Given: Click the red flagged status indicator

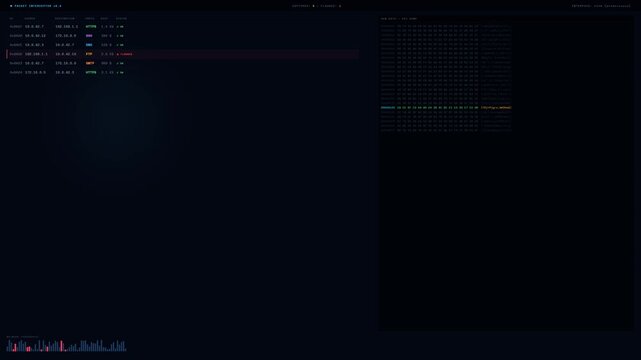Looking at the screenshot, I should (x=125, y=54).
